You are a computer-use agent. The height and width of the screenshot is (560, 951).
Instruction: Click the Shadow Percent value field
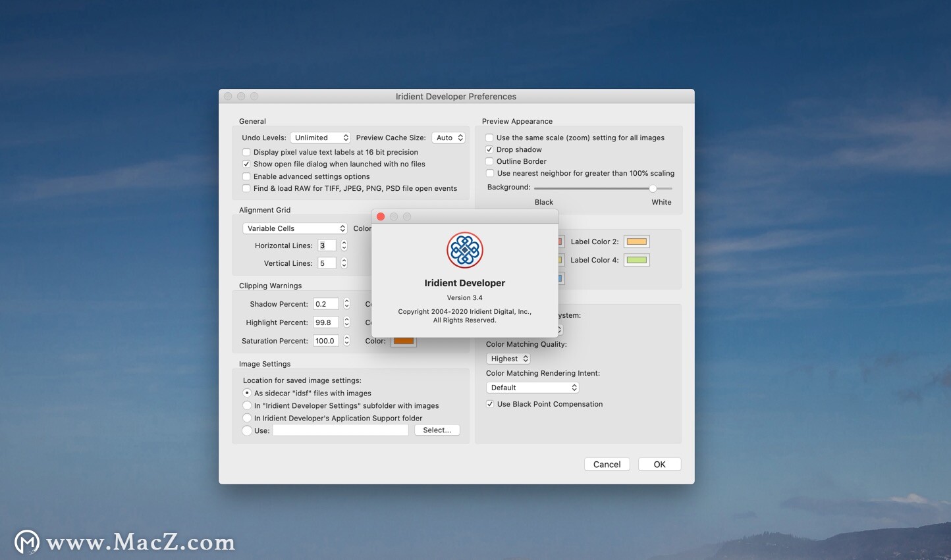tap(326, 304)
